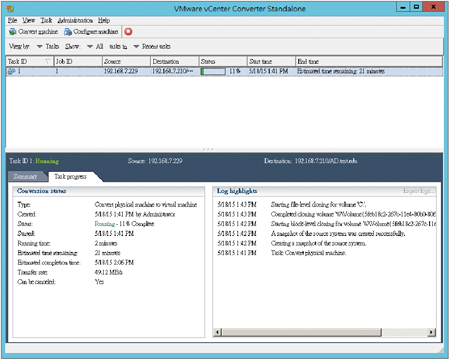The image size is (450, 360).
Task: Select the Task progress tab
Action: tap(70, 176)
